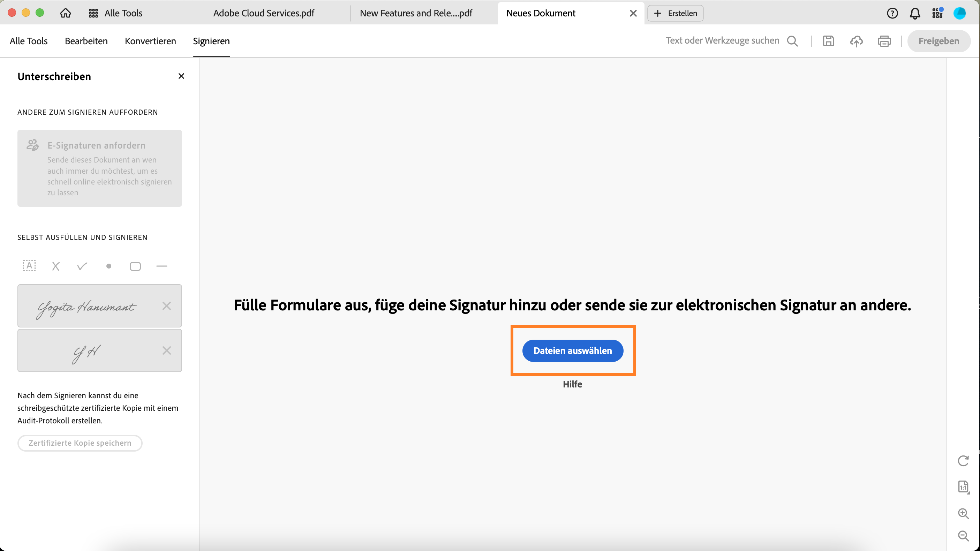Close the Neues Dokument tab
This screenshot has width=980, height=551.
pyautogui.click(x=633, y=13)
